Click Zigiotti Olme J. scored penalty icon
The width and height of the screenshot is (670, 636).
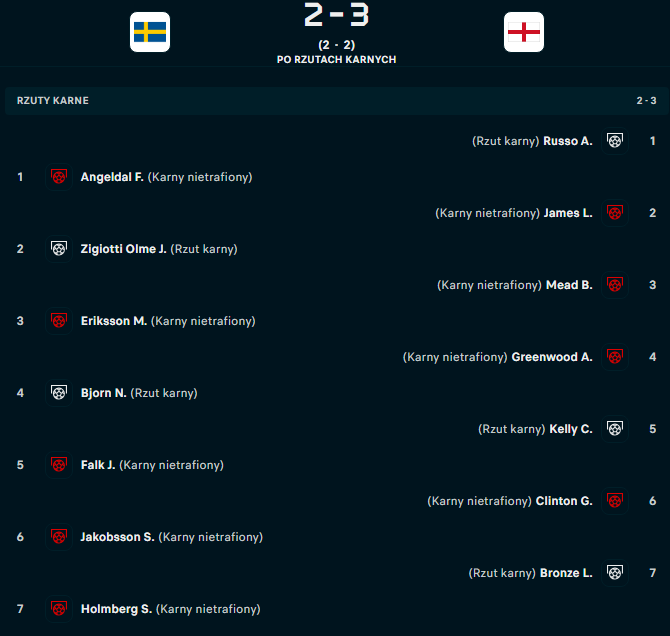point(59,248)
